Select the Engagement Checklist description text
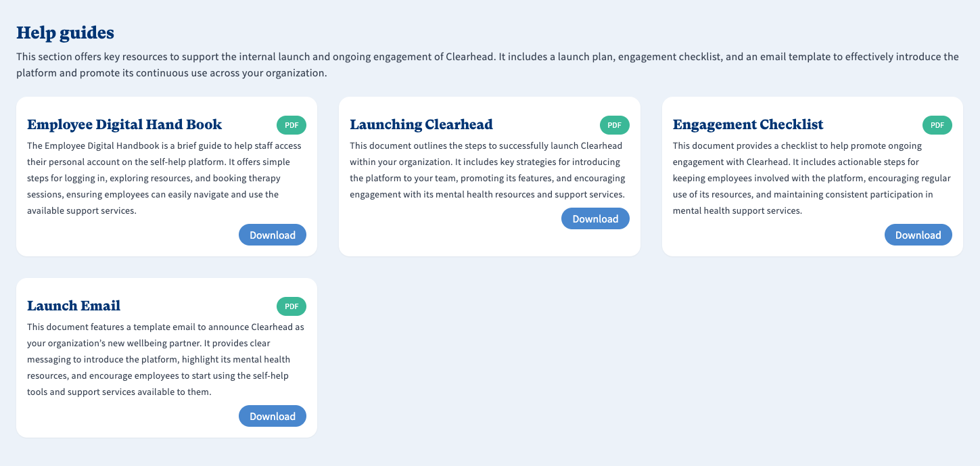Screen dimensions: 980x466 pos(812,179)
